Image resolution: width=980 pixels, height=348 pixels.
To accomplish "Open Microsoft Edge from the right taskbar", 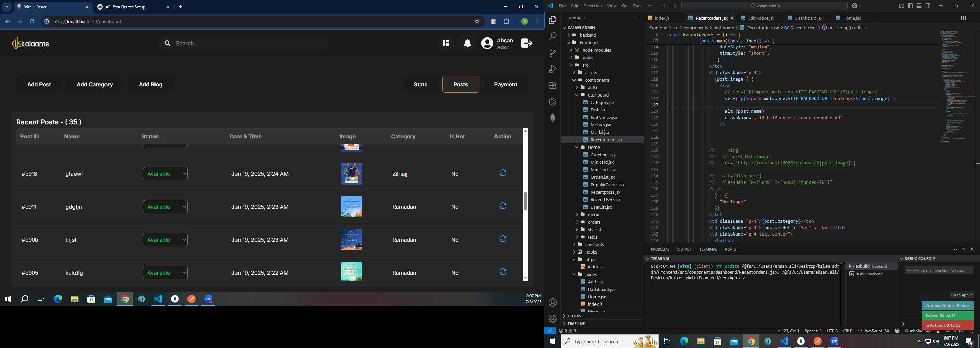I will [x=684, y=341].
